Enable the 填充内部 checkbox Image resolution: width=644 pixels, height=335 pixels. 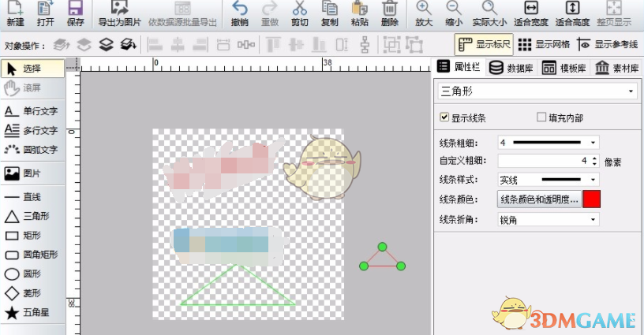pos(541,117)
